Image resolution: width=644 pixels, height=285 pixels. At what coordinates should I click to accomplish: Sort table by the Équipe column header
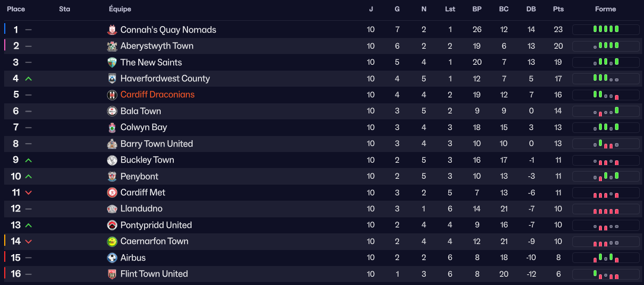pyautogui.click(x=120, y=9)
